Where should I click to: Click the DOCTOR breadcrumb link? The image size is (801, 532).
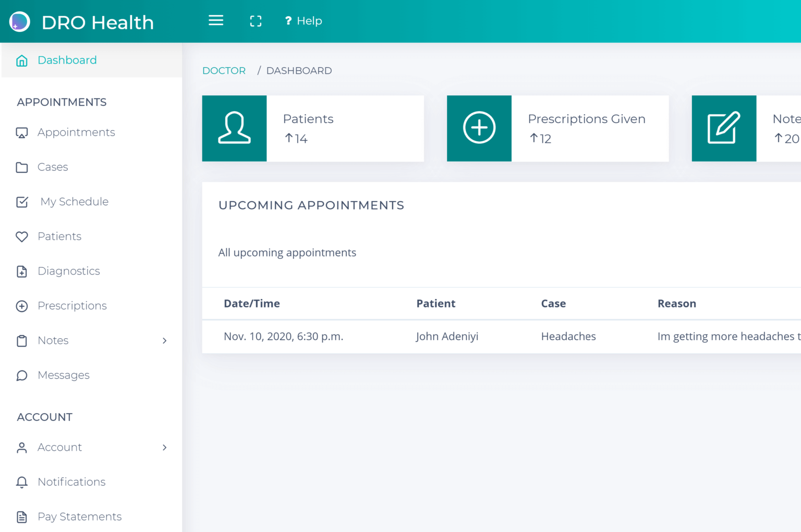224,70
